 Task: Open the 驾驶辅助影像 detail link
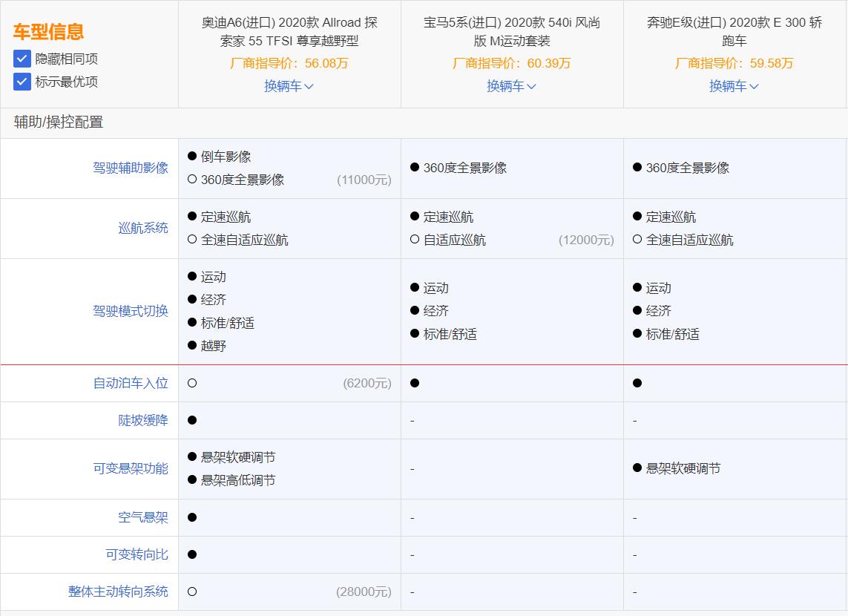pyautogui.click(x=130, y=168)
